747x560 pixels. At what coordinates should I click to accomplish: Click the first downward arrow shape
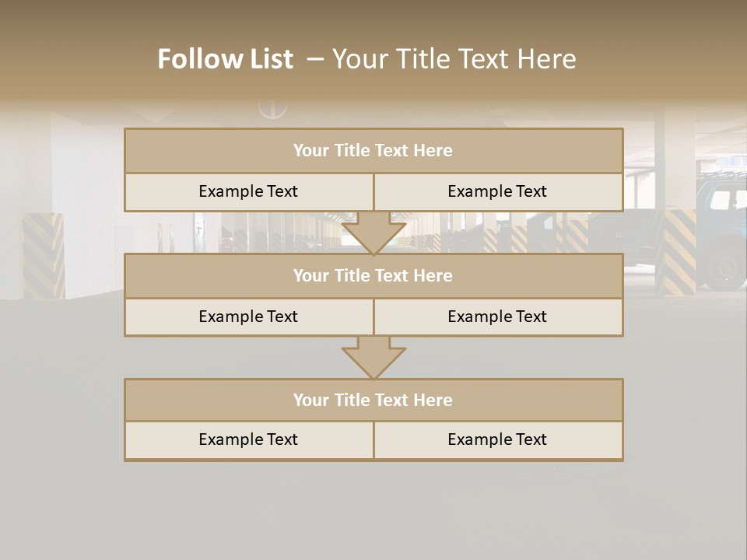[x=373, y=232]
